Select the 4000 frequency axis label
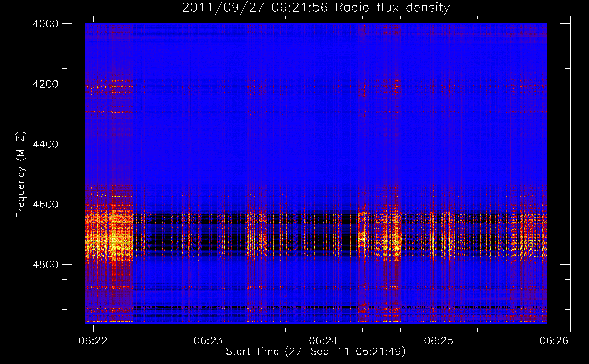 coord(46,24)
